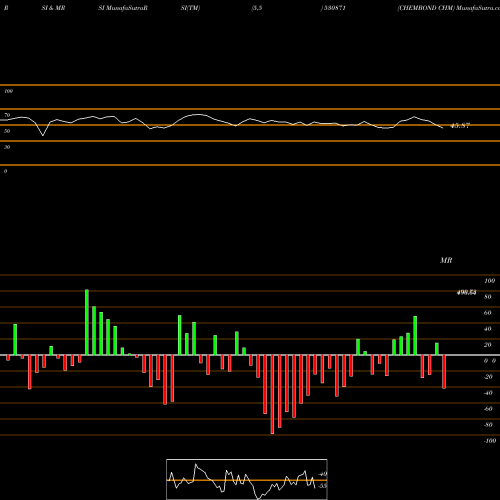Select the tallest green MR bar
The width and height of the screenshot is (500, 500).
[87, 322]
